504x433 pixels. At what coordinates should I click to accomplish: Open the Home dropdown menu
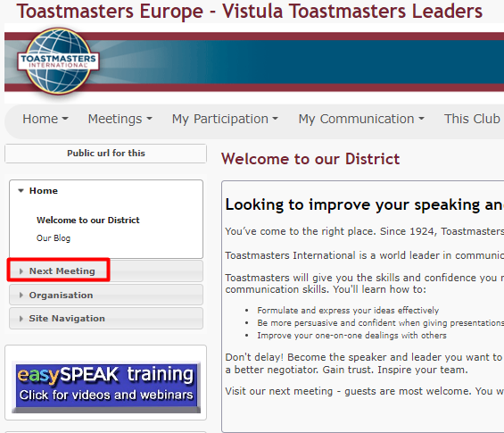pos(45,119)
